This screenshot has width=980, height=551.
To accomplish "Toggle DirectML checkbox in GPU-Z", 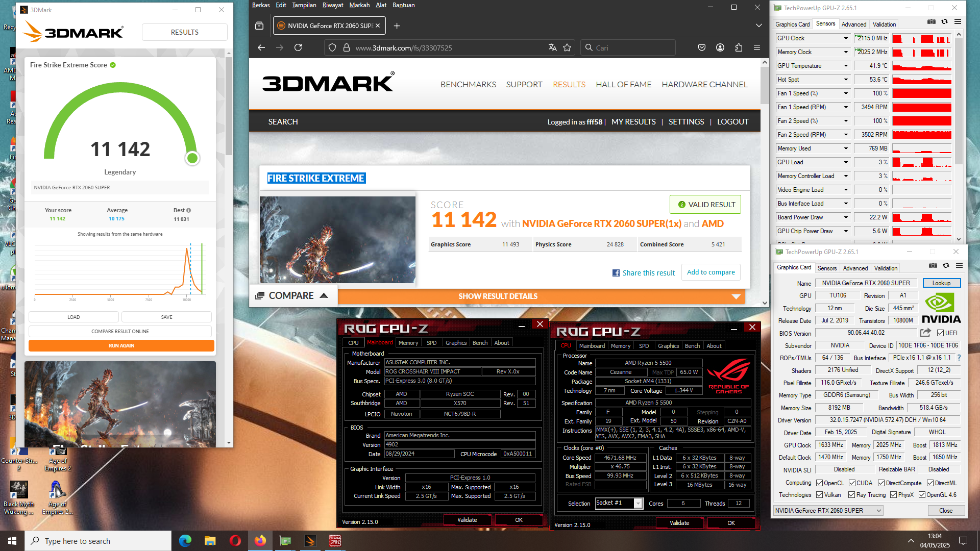I will pos(930,483).
